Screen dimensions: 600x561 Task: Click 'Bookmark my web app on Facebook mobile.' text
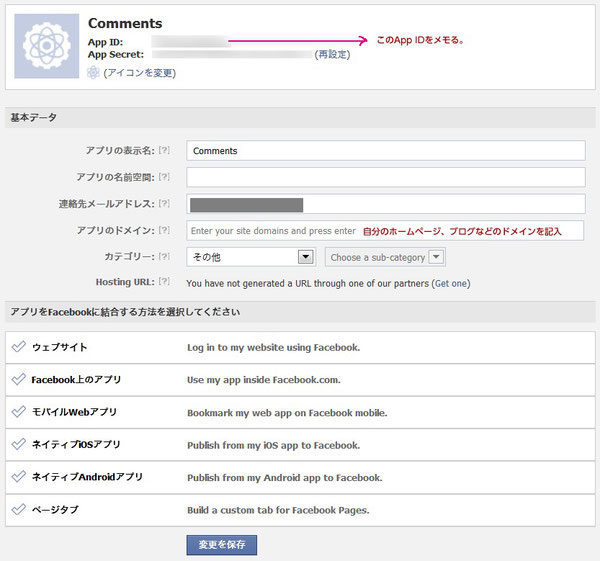pos(287,413)
